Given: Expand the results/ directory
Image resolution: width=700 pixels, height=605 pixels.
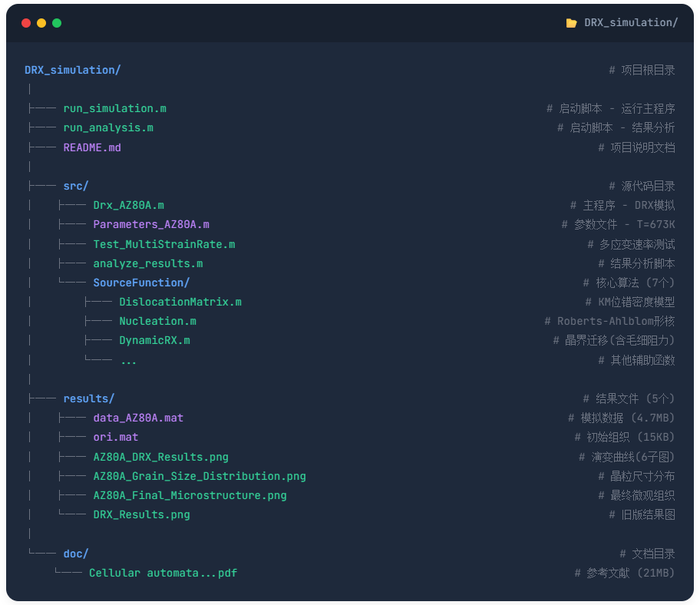Looking at the screenshot, I should click(x=88, y=398).
